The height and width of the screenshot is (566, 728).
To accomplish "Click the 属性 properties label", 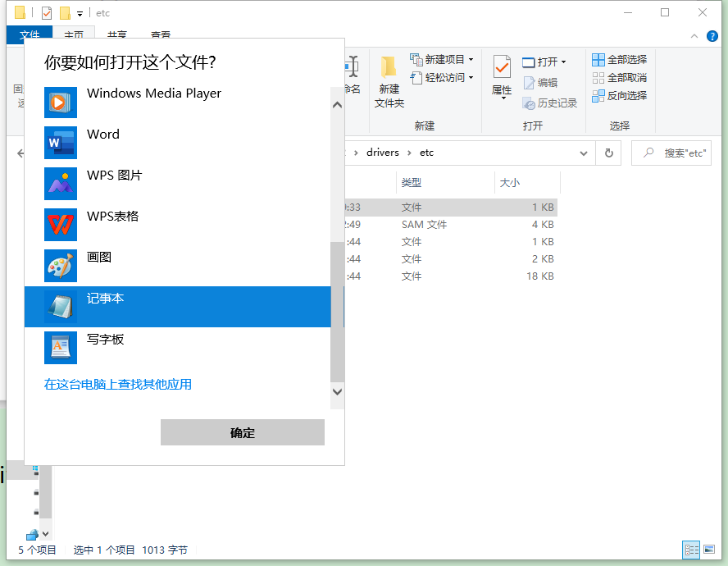I will click(x=502, y=90).
